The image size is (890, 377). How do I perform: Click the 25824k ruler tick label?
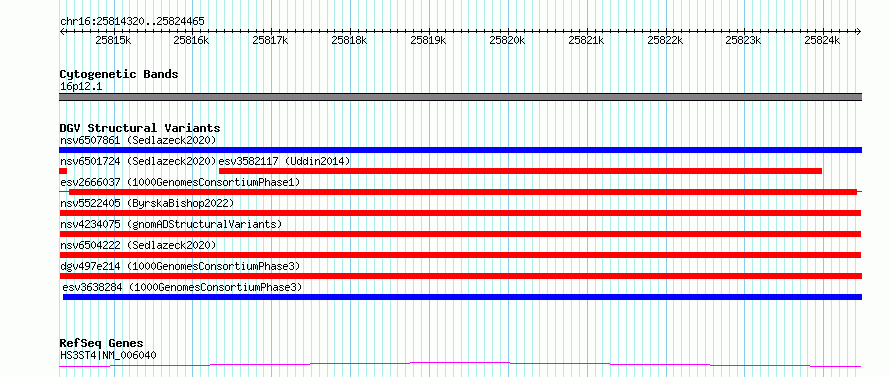click(822, 40)
